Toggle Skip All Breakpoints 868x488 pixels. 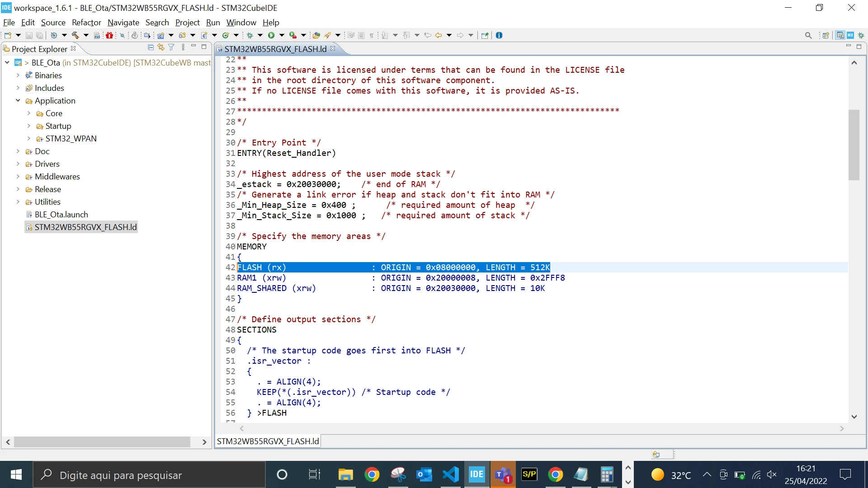pos(122,35)
